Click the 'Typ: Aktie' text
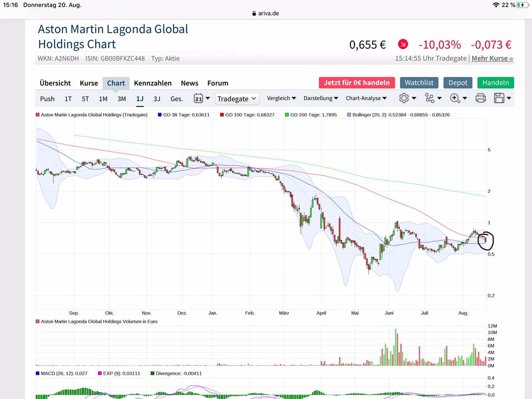Viewport: 532px width, 399px height. [x=165, y=59]
